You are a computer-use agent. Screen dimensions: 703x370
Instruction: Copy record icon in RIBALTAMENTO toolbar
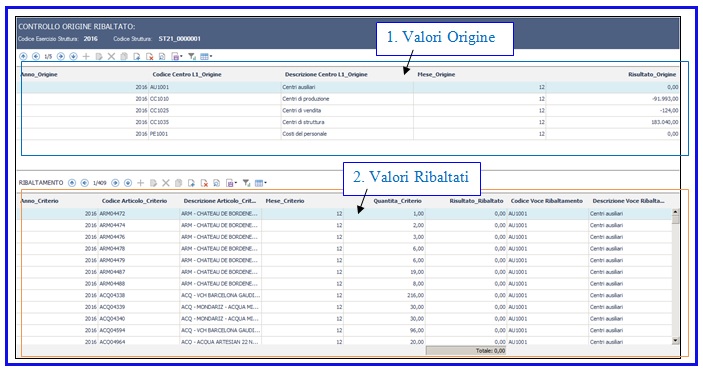178,183
